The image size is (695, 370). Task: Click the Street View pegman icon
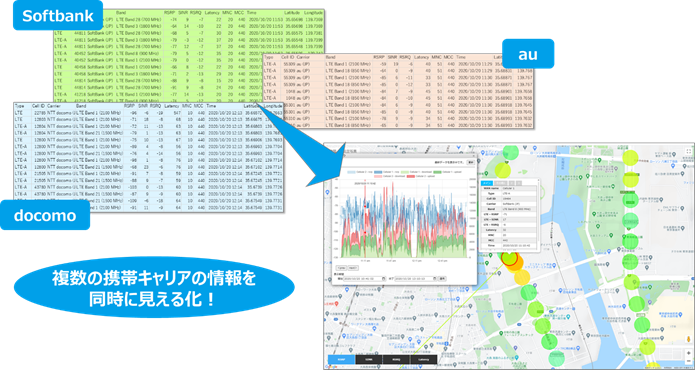(x=688, y=339)
